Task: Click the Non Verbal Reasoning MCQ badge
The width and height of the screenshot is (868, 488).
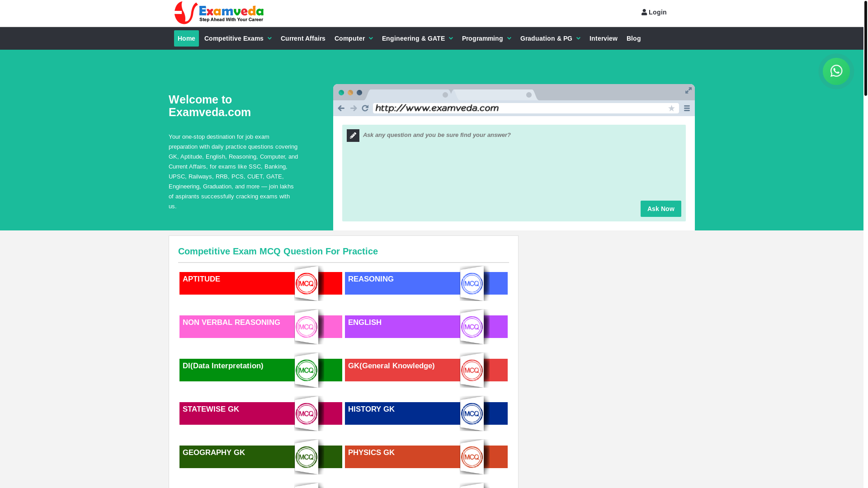Action: (x=307, y=327)
